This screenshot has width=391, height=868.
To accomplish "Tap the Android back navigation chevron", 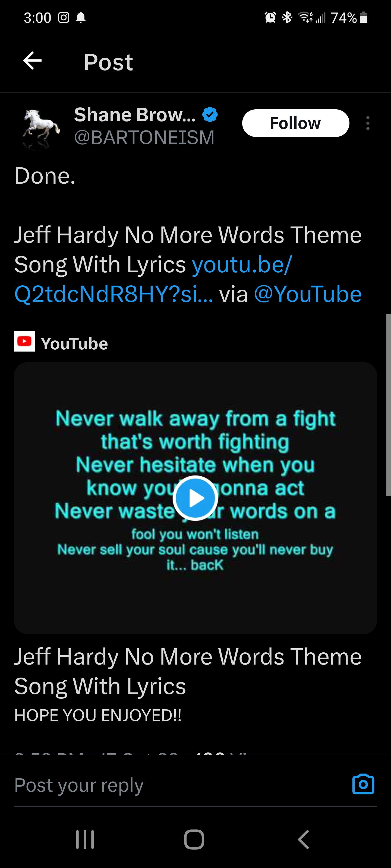I will (x=303, y=839).
